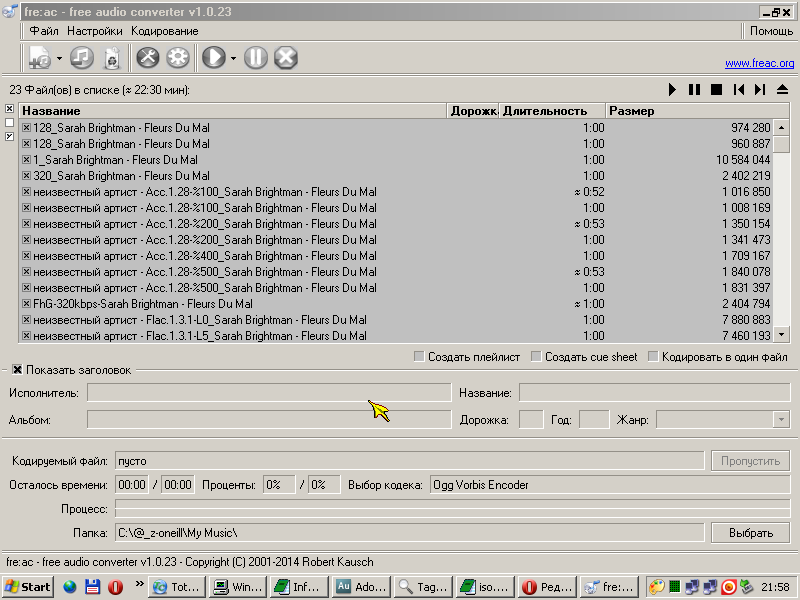This screenshot has height=600, width=800.
Task: Expand the add files dropdown arrow
Action: click(60, 58)
